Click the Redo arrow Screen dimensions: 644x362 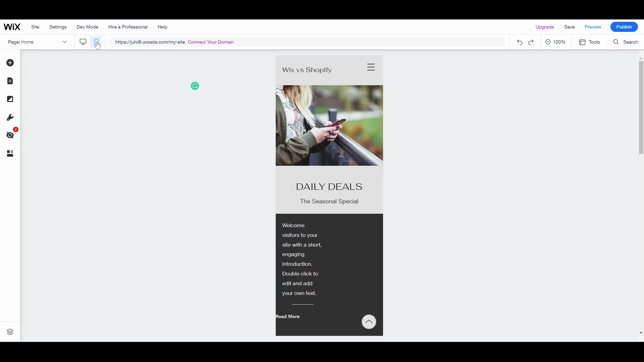[x=531, y=42]
